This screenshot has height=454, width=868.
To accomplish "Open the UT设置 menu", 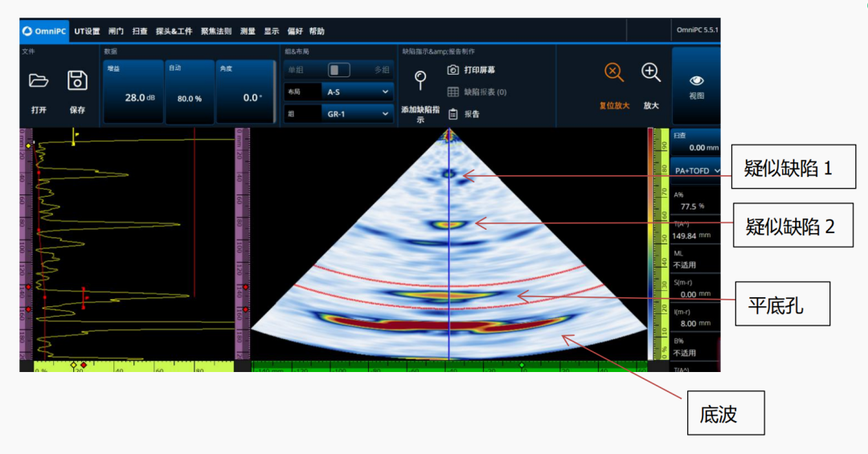I will 87,31.
